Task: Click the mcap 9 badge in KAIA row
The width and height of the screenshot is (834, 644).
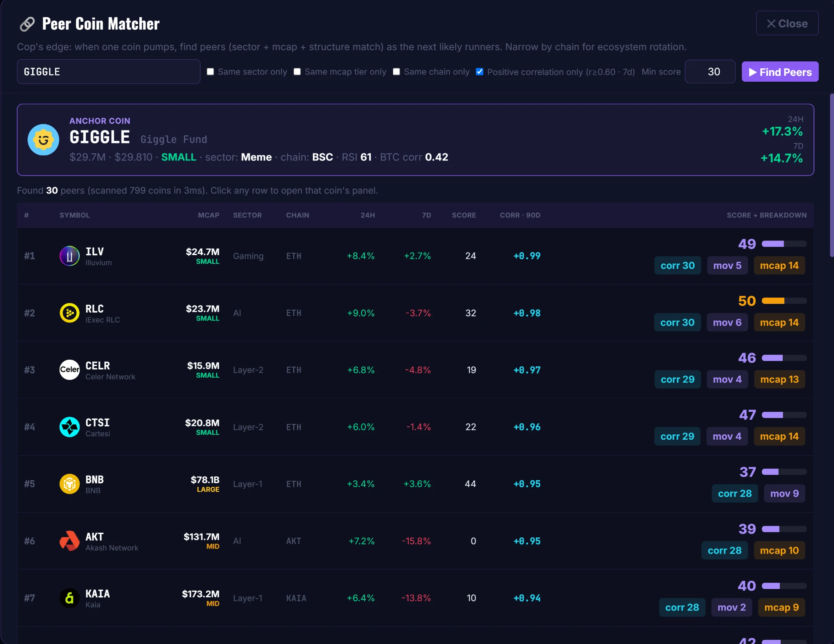Action: tap(781, 608)
